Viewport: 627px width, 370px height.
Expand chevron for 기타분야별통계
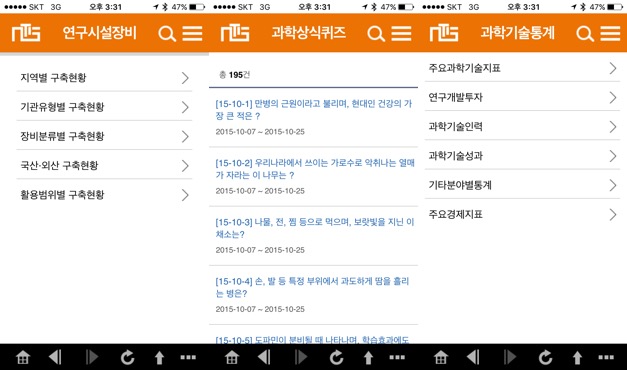[613, 185]
